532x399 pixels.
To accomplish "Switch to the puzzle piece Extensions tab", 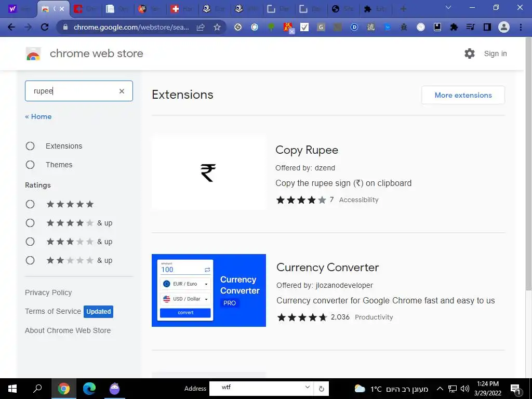I will (375, 9).
